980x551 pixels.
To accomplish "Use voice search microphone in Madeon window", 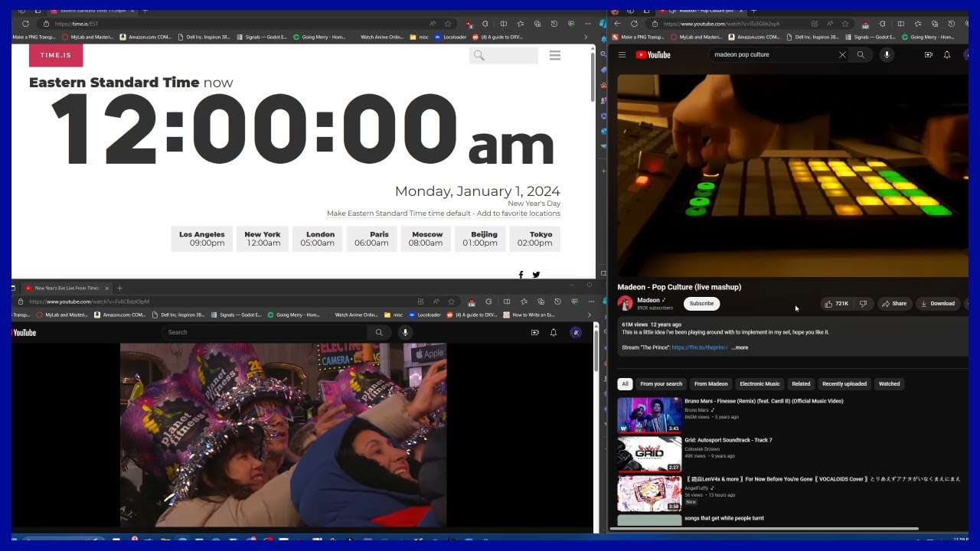I will tap(887, 55).
